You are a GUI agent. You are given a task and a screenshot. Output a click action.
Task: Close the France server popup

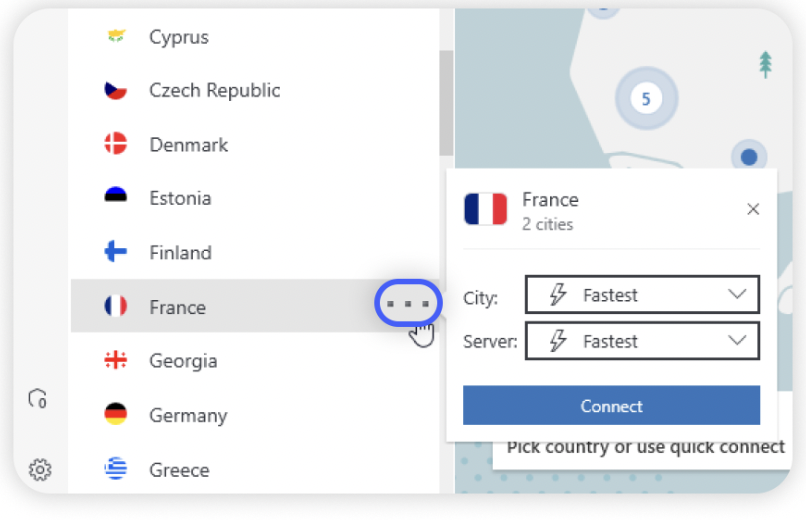pyautogui.click(x=753, y=209)
